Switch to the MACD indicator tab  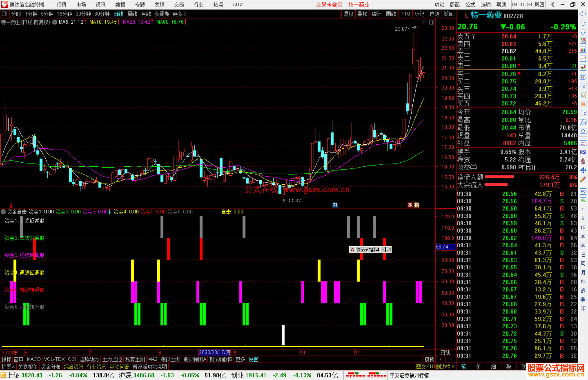click(x=33, y=359)
